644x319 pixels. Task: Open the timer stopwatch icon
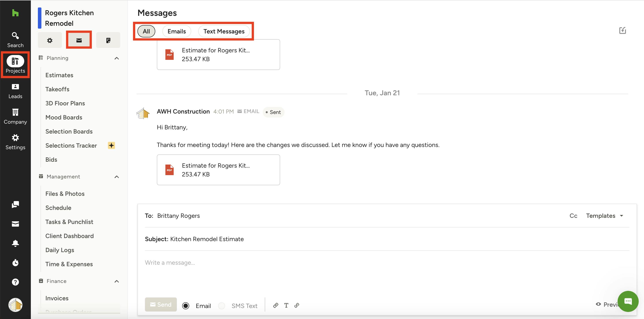(x=15, y=262)
